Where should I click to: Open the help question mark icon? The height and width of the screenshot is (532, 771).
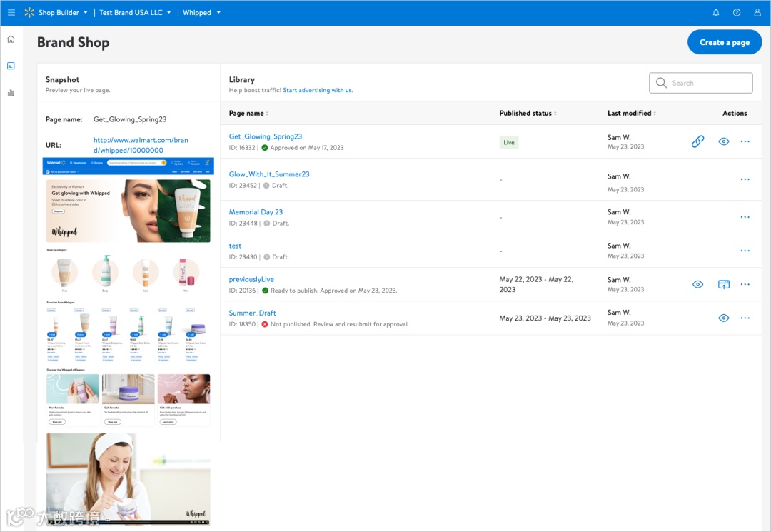click(x=737, y=13)
